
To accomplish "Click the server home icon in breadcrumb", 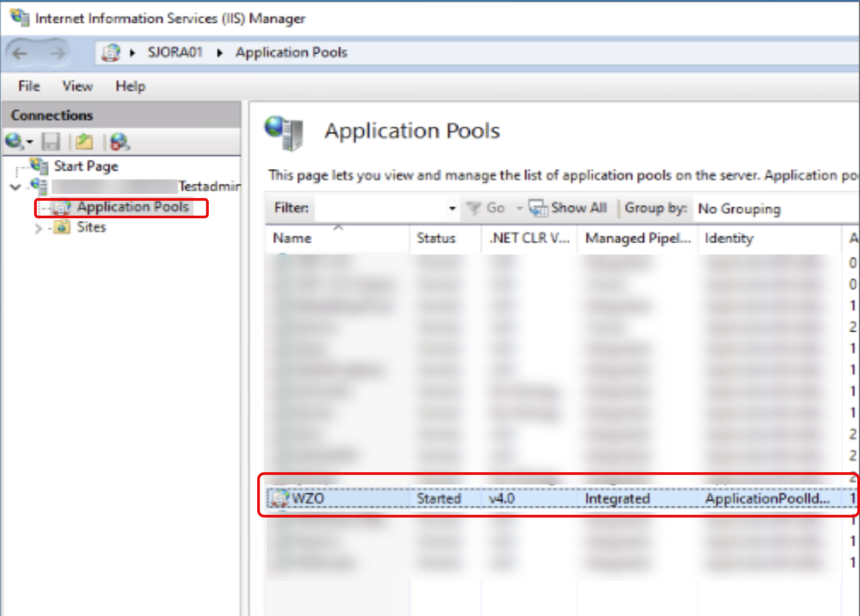I will (x=111, y=53).
